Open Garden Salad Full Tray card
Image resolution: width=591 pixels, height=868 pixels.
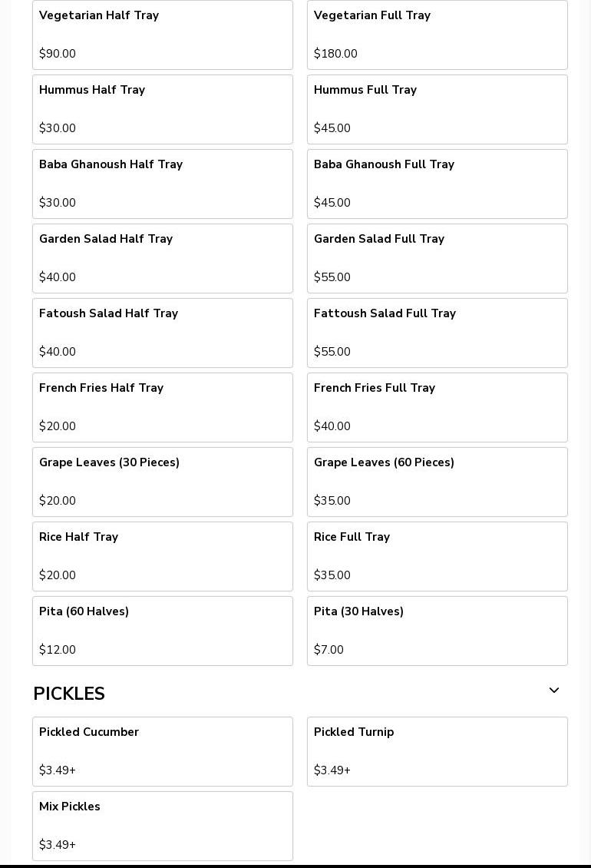pyautogui.click(x=437, y=258)
